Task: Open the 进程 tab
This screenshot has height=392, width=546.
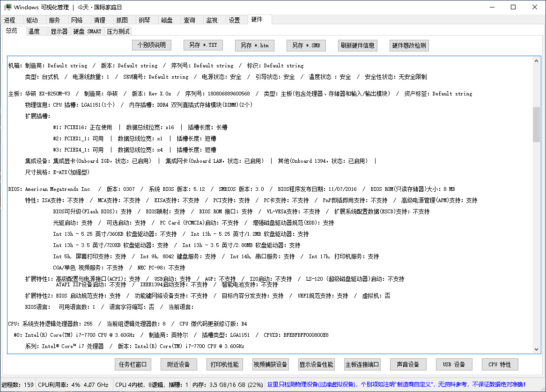Action: [10, 20]
